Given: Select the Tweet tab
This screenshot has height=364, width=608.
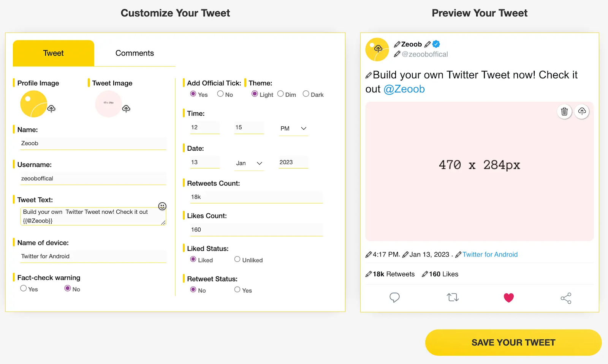Looking at the screenshot, I should click(54, 53).
